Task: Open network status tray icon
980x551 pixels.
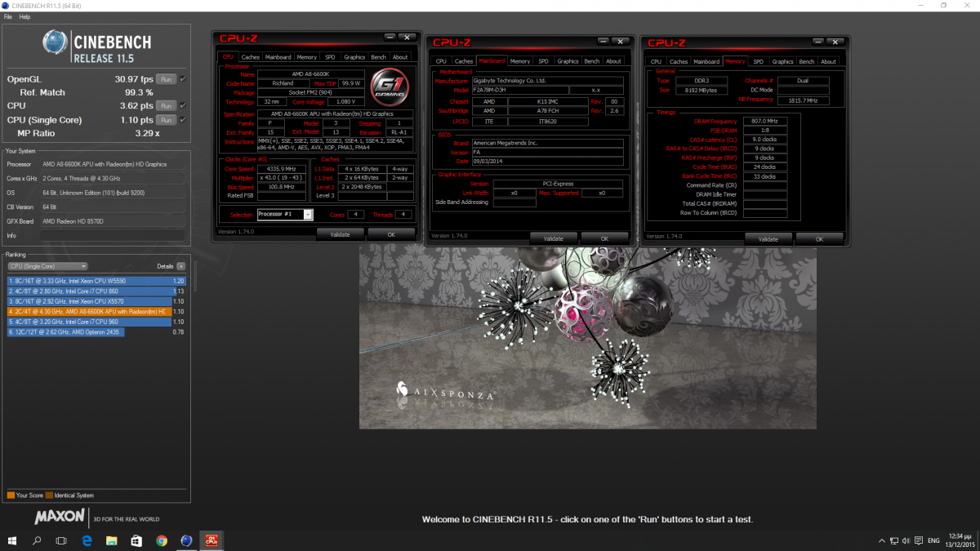Action: [895, 540]
